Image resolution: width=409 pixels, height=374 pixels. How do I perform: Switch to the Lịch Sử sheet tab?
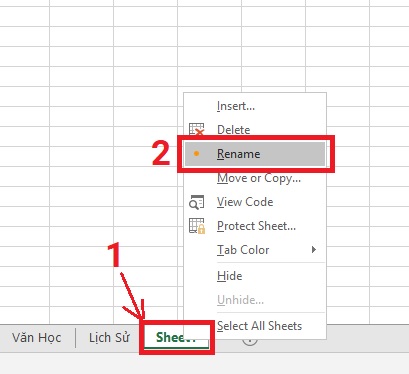point(109,338)
